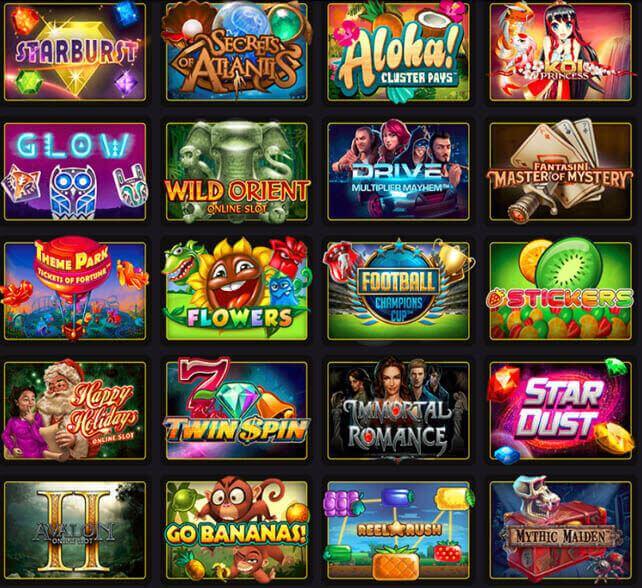Open Wild Orient online slot
Viewport: 642px width, 588px height.
[237, 171]
